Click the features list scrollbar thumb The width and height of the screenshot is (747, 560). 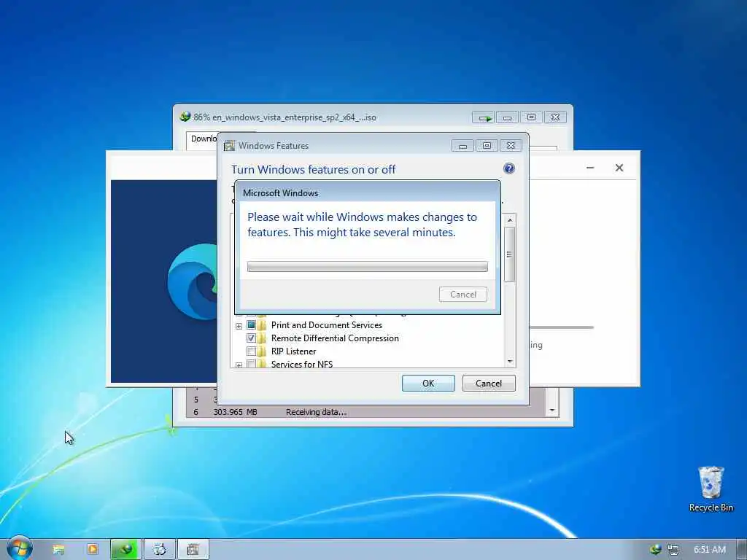coord(509,254)
